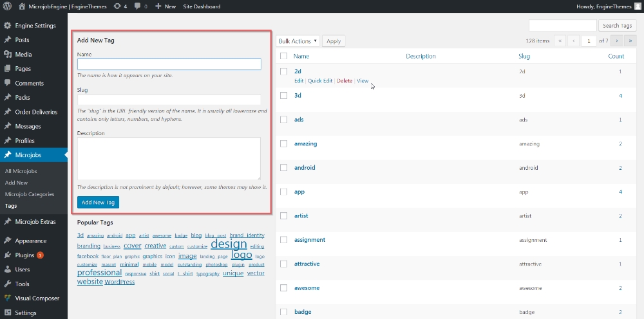Tick the checkbox next to android tag

[284, 168]
